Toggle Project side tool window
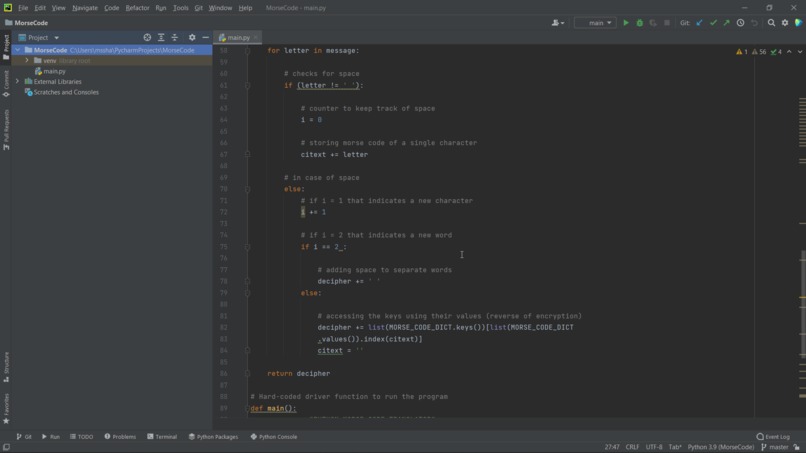The image size is (806, 453). click(x=6, y=47)
